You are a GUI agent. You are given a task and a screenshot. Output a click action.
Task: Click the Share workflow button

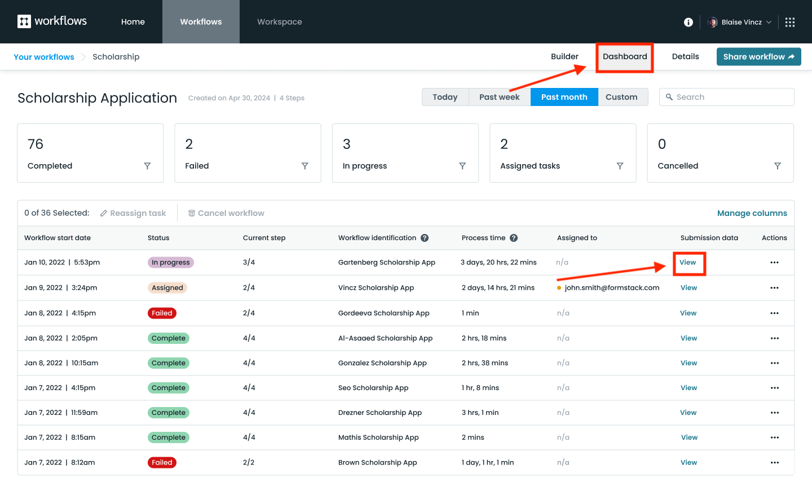pyautogui.click(x=758, y=56)
